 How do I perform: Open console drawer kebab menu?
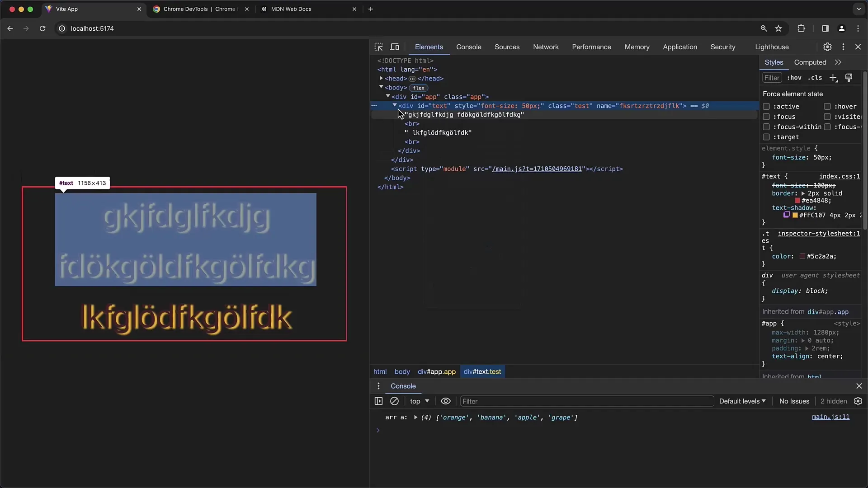coord(378,386)
